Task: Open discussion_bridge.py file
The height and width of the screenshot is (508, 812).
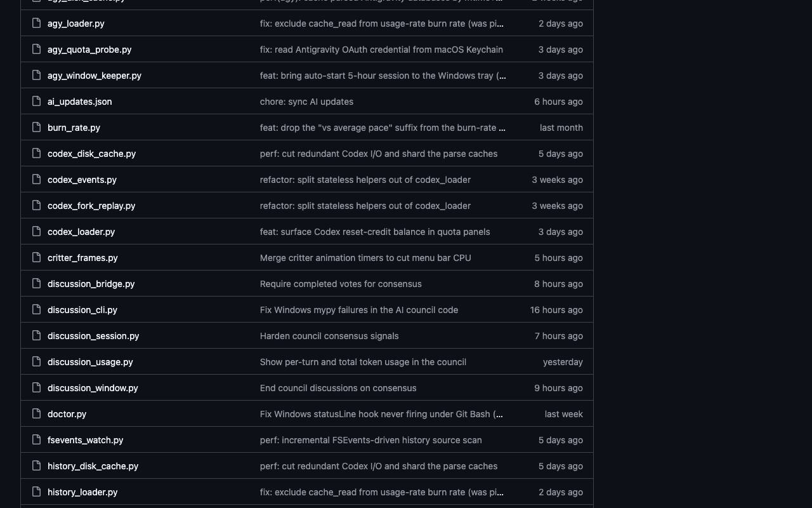Action: coord(91,284)
